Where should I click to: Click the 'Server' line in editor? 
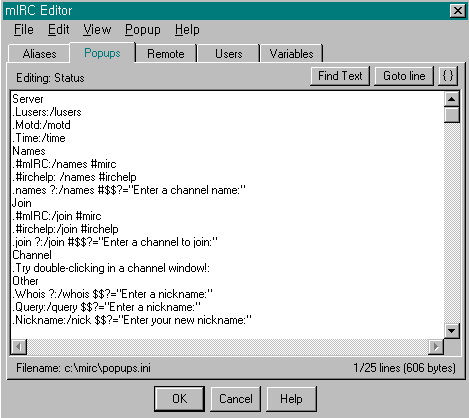pos(28,99)
